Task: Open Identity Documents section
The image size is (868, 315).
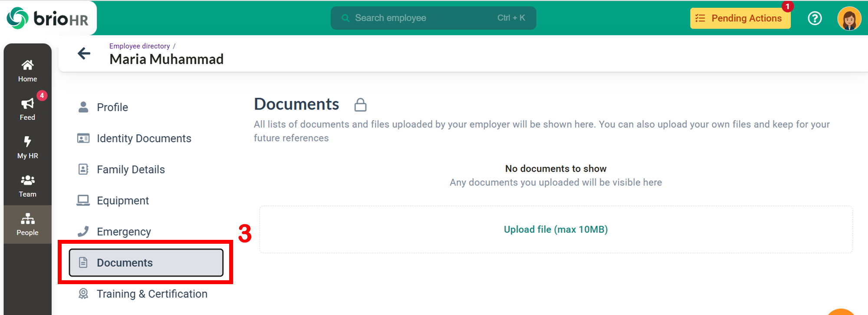Action: point(144,139)
